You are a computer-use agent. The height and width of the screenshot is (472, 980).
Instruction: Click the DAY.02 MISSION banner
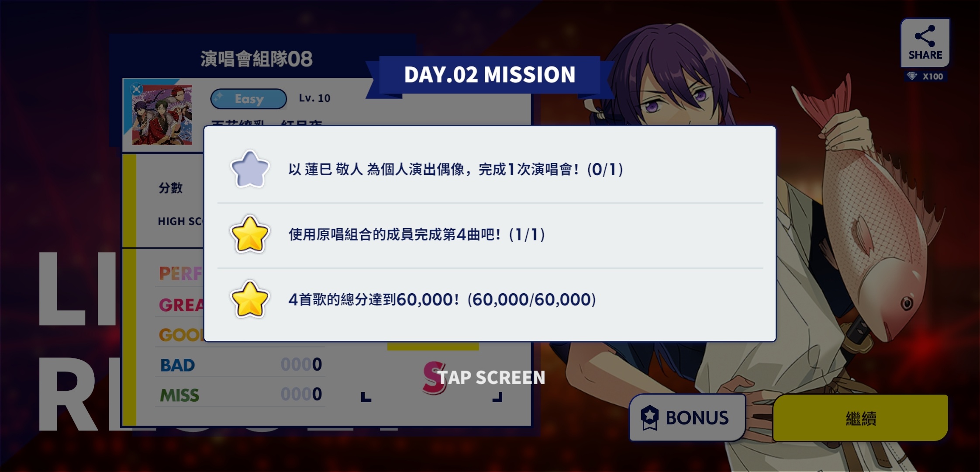(490, 75)
